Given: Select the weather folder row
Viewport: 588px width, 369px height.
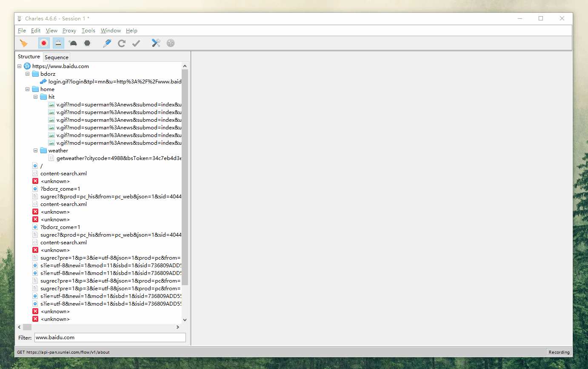Looking at the screenshot, I should click(54, 150).
